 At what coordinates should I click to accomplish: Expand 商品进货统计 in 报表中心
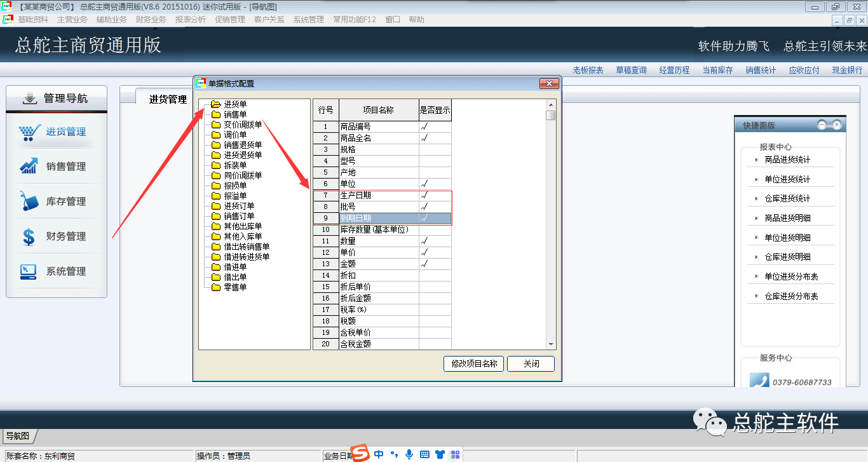(757, 160)
